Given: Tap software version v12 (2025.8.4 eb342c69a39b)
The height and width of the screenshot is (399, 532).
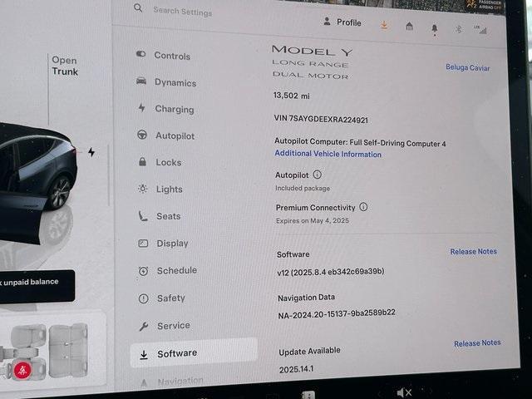Looking at the screenshot, I should (x=331, y=272).
